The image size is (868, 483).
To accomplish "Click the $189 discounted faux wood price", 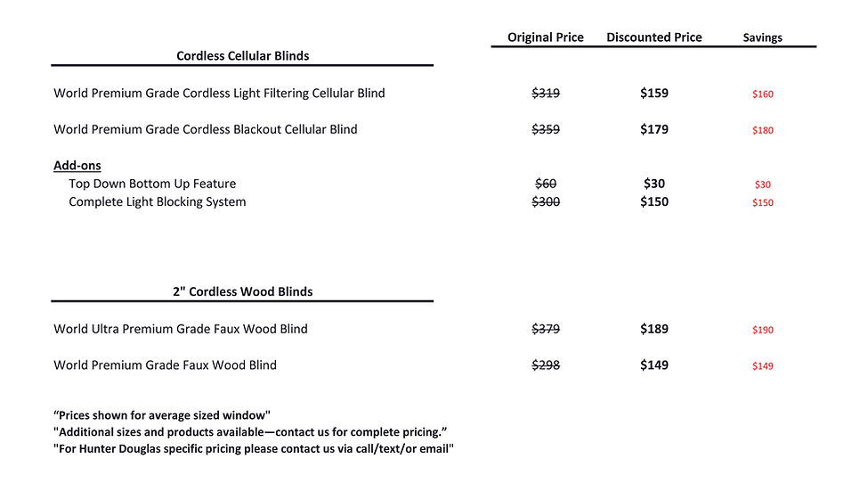I will pyautogui.click(x=654, y=329).
